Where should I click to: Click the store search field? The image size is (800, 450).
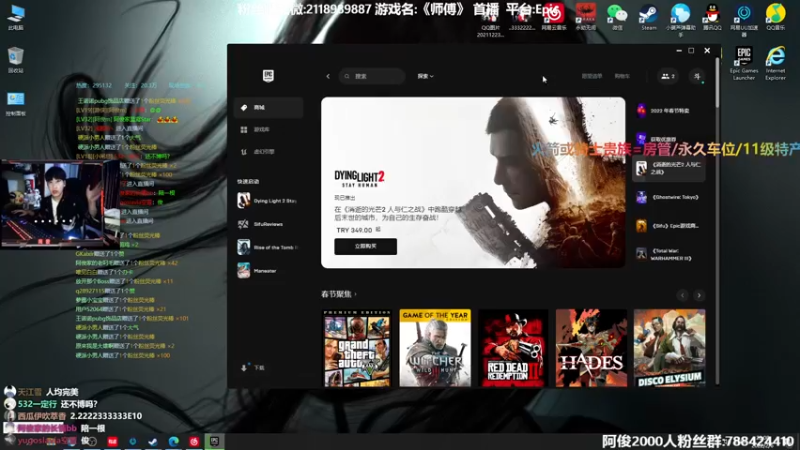(372, 76)
